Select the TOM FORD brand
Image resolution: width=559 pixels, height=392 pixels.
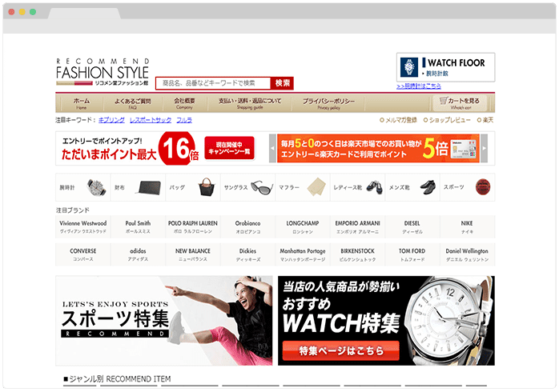click(x=412, y=254)
